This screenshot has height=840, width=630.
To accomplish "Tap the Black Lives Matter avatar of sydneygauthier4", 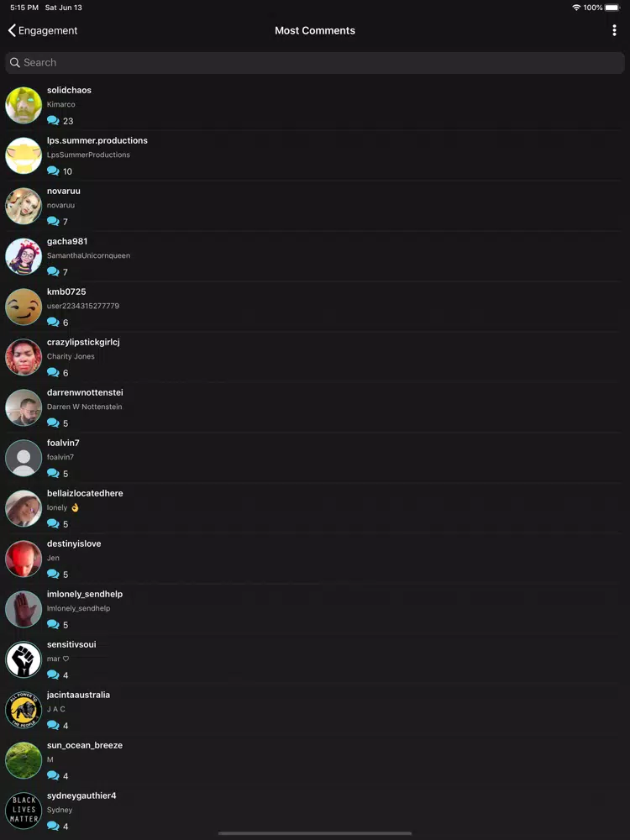I will (x=24, y=811).
